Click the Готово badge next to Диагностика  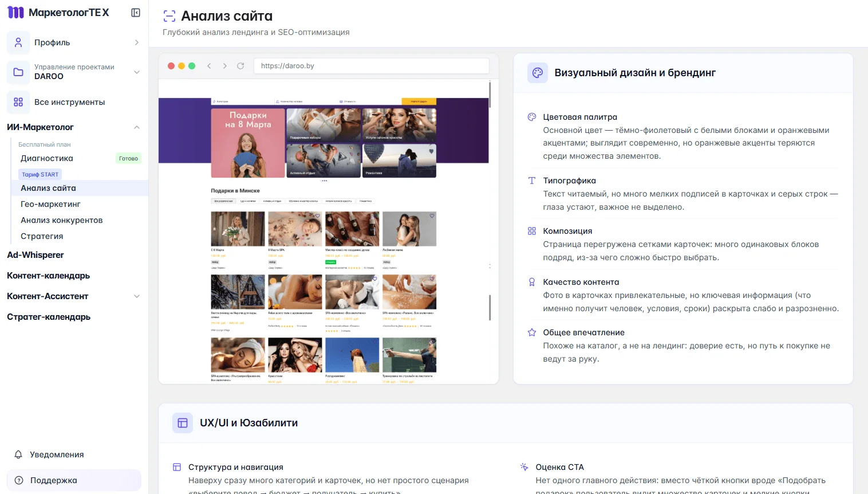coord(128,158)
